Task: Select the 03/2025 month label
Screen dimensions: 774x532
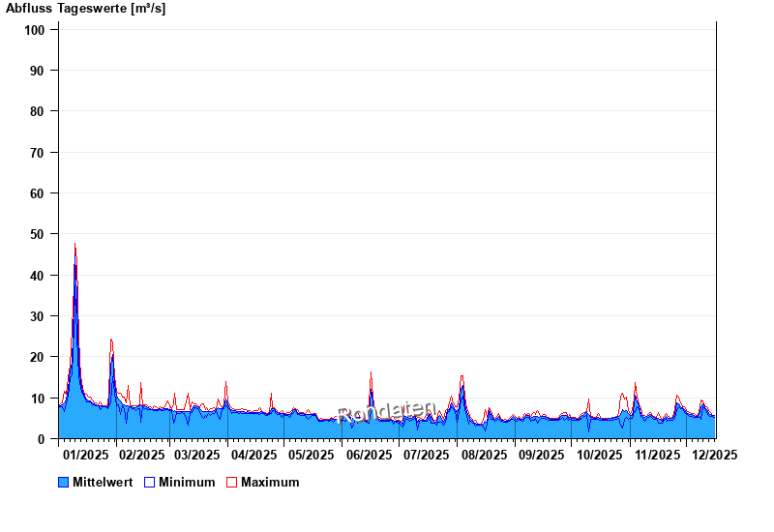Action: tap(197, 455)
